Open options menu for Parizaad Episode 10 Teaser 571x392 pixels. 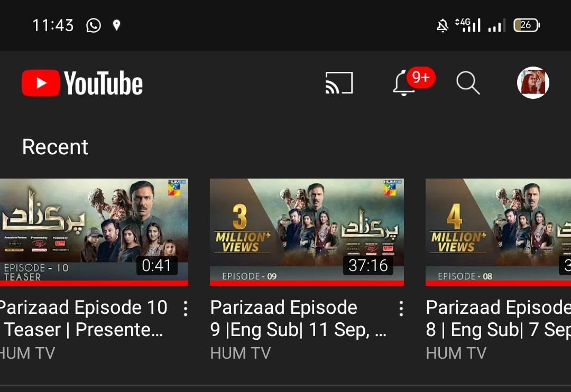(x=186, y=309)
